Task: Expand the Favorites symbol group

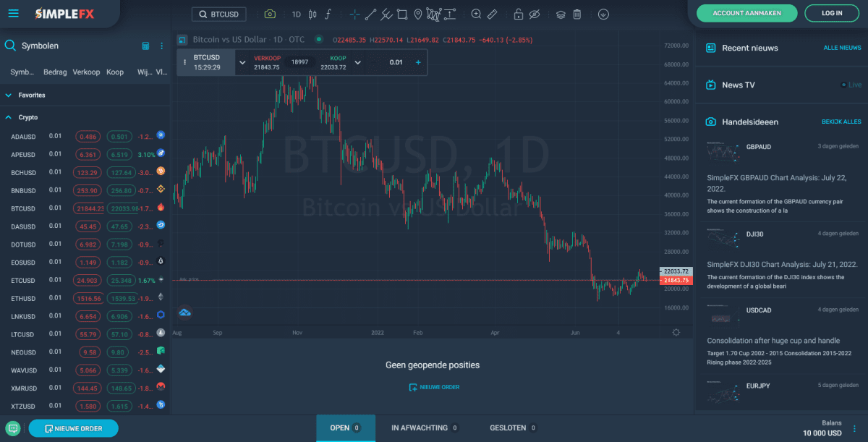Action: point(9,95)
